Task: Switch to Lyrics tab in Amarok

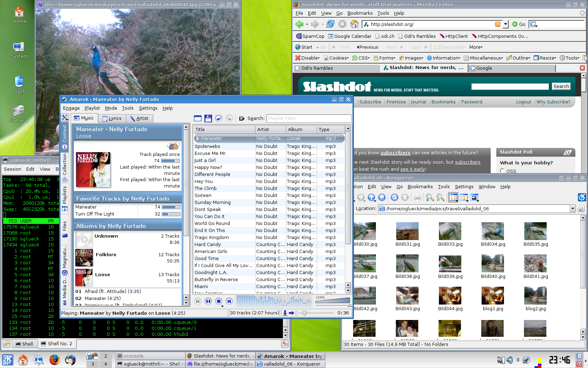Action: tap(112, 118)
